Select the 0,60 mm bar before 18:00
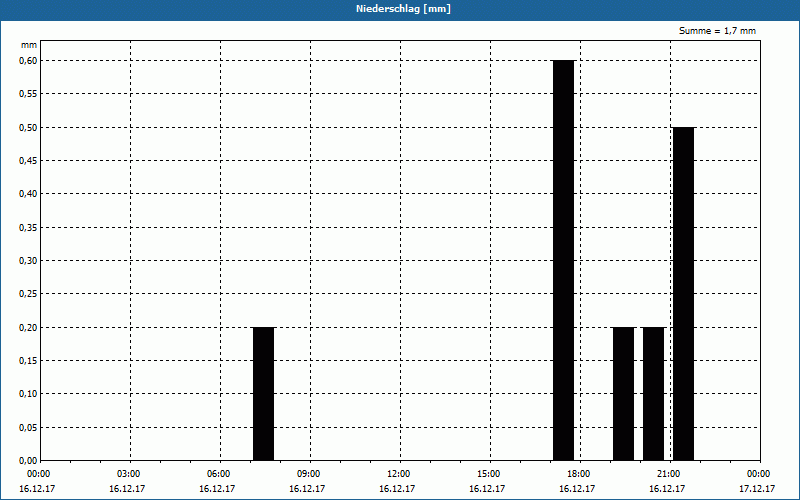Screen dimensions: 800x500 pyautogui.click(x=564, y=260)
